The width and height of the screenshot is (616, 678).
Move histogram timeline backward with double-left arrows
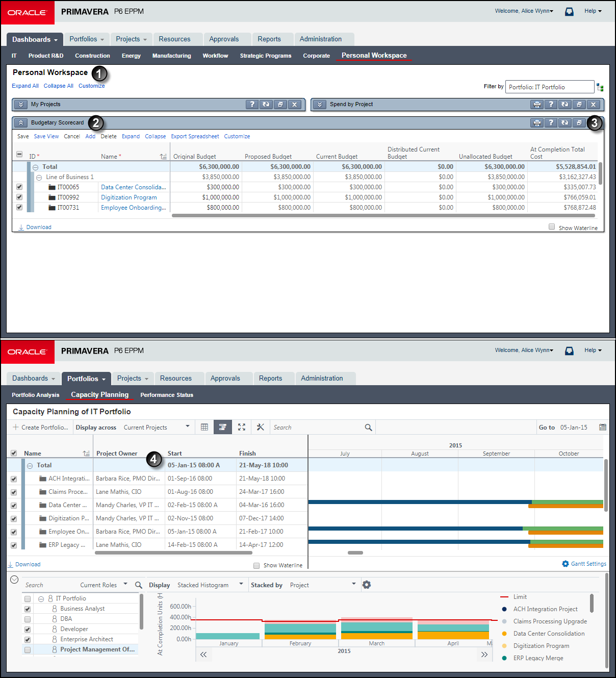[203, 655]
